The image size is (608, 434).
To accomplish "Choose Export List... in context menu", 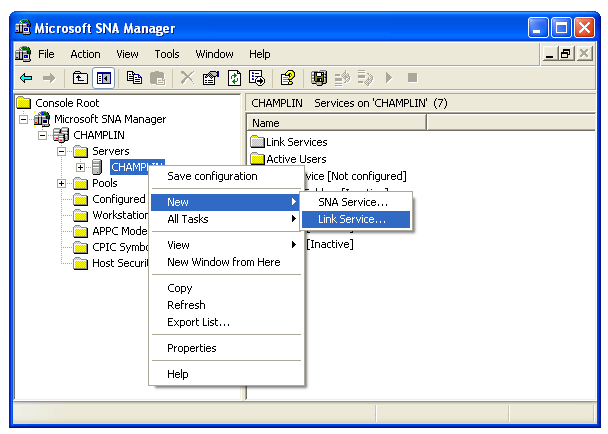I will point(225,322).
